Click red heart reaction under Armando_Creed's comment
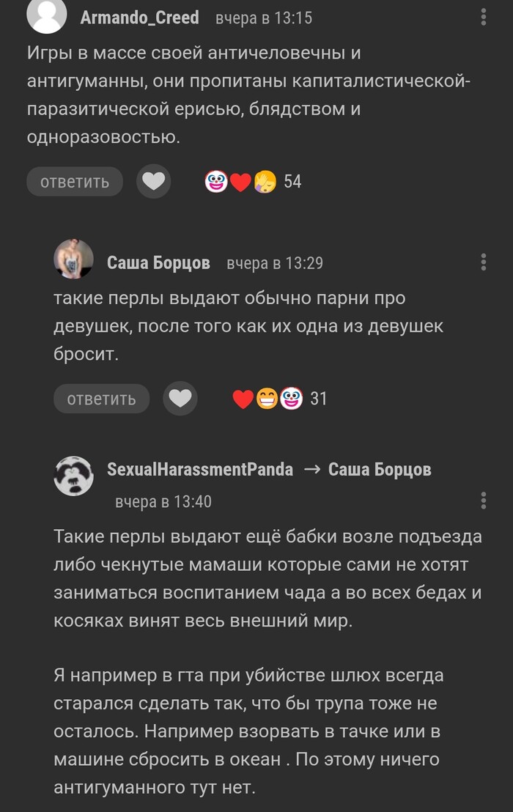 click(240, 182)
